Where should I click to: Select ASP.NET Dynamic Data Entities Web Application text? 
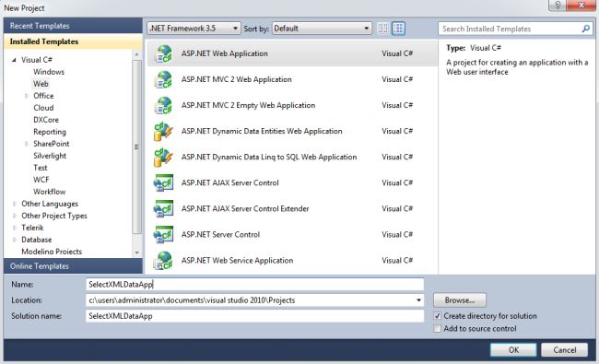point(262,131)
